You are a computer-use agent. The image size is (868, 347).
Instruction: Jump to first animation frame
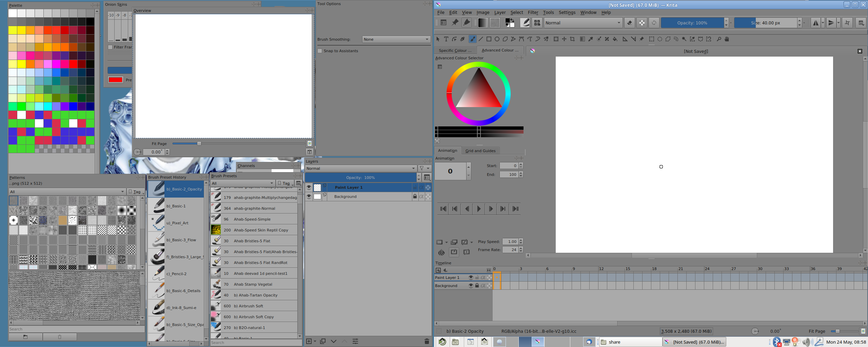pyautogui.click(x=443, y=209)
